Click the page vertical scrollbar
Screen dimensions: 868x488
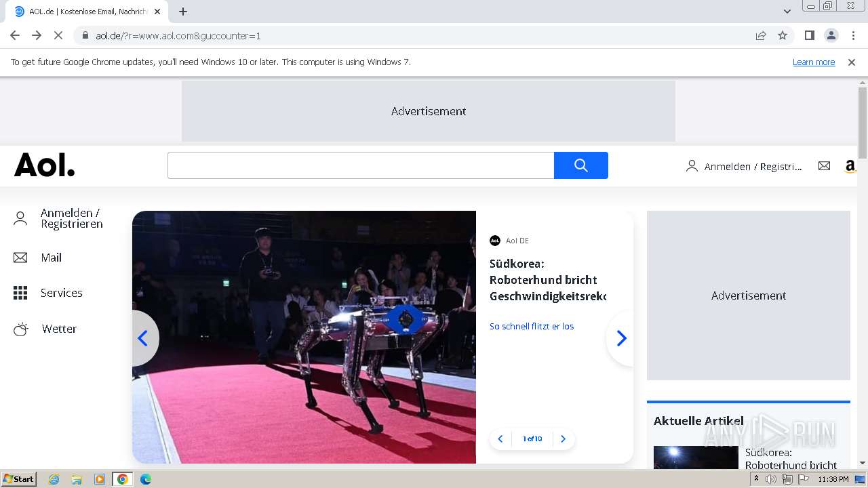[x=863, y=122]
